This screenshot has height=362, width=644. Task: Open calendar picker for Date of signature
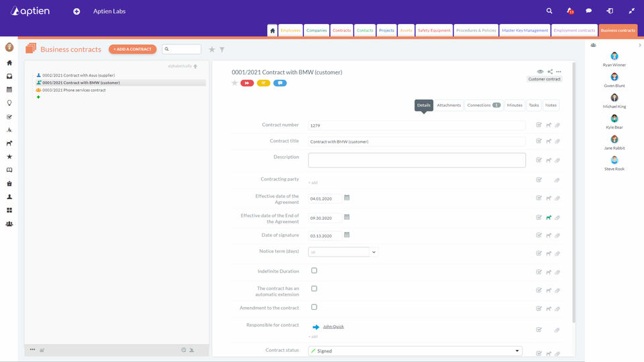tap(347, 235)
